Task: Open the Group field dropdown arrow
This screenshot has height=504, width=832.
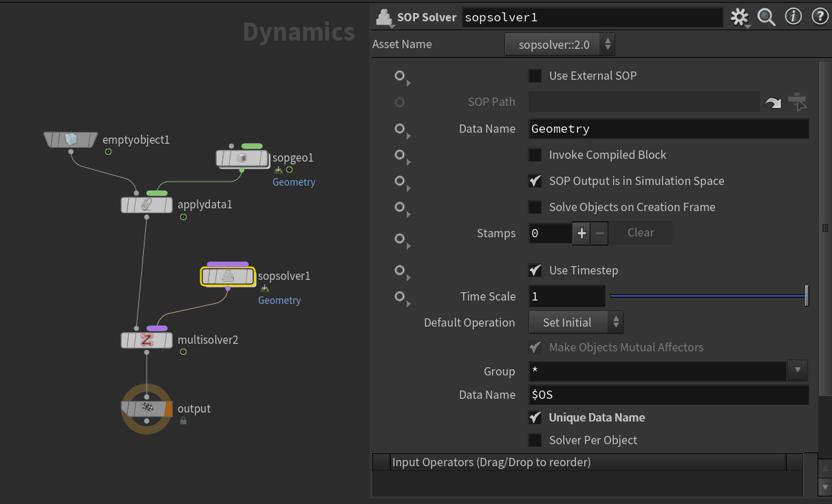Action: coord(797,371)
